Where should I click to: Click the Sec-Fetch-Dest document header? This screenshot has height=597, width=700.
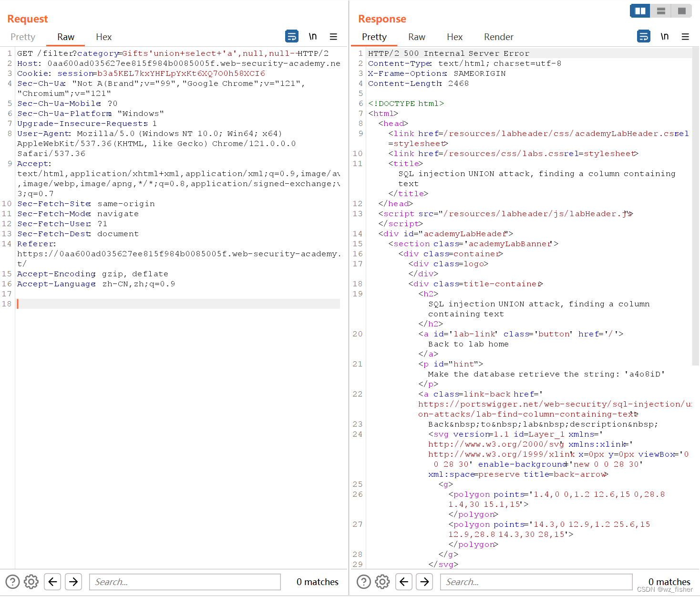[78, 234]
